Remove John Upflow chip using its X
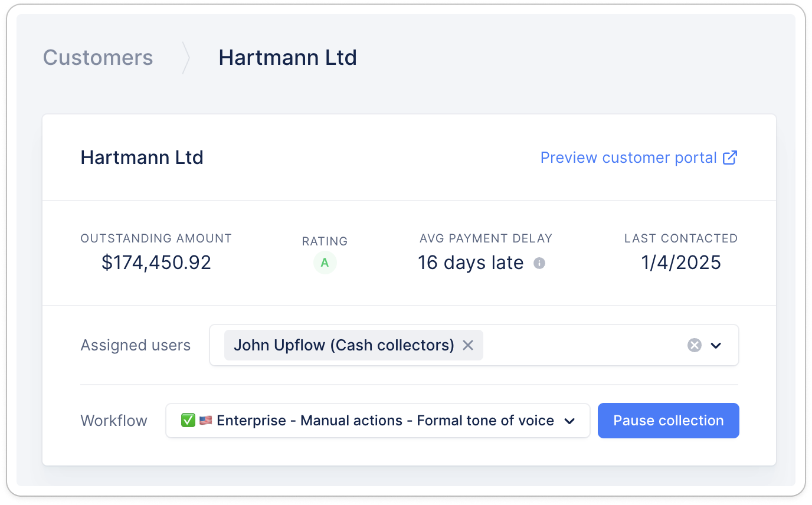812x505 pixels. 468,345
